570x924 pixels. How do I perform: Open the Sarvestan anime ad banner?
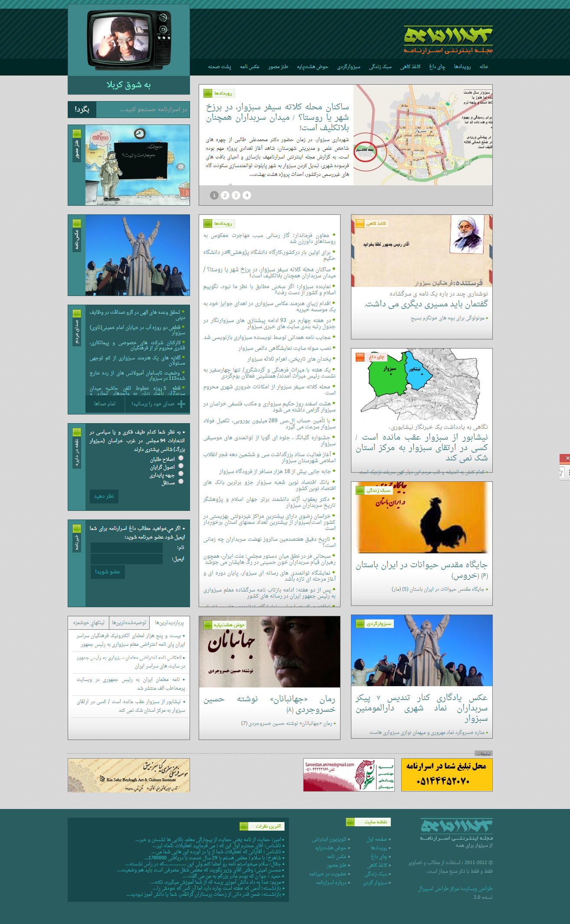point(349,775)
